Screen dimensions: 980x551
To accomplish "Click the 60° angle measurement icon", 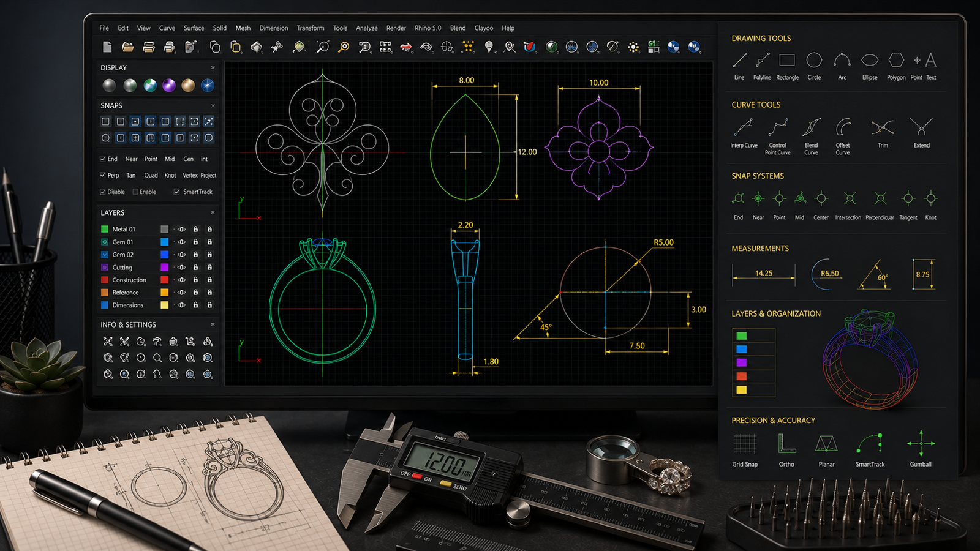I will [873, 274].
